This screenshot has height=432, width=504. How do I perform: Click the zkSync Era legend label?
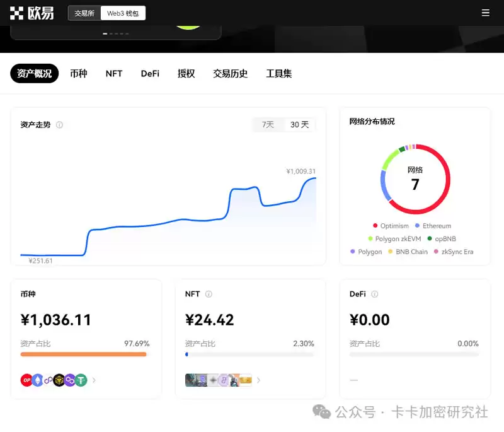[x=457, y=252]
